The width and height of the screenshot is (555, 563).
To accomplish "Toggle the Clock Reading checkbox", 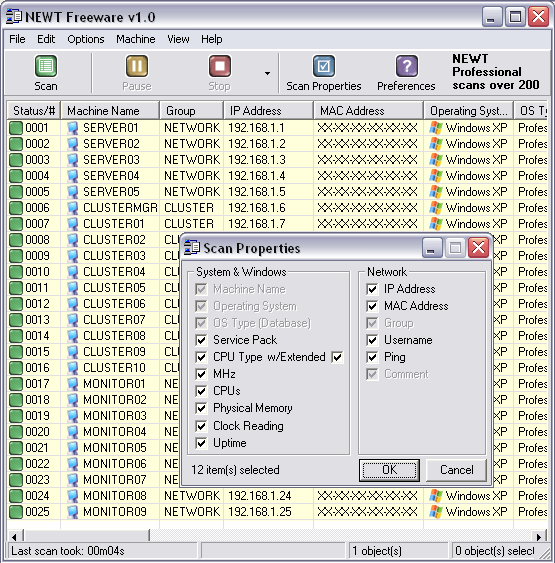I will [x=201, y=426].
